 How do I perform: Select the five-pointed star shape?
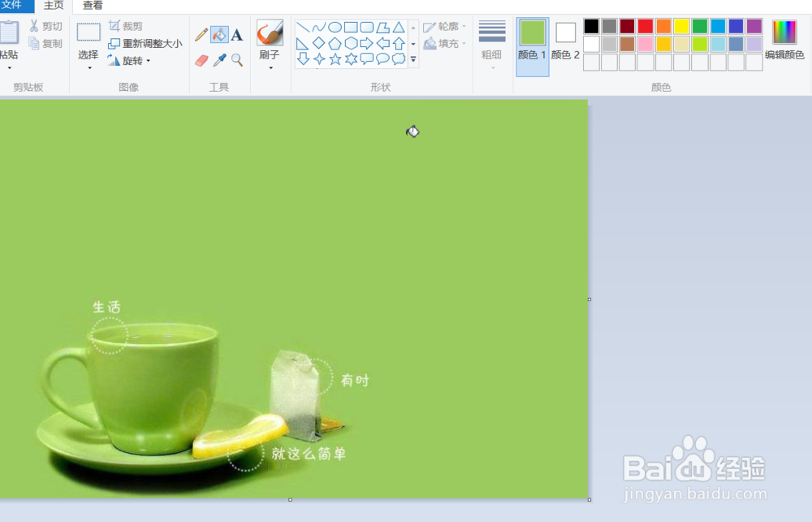(x=335, y=58)
